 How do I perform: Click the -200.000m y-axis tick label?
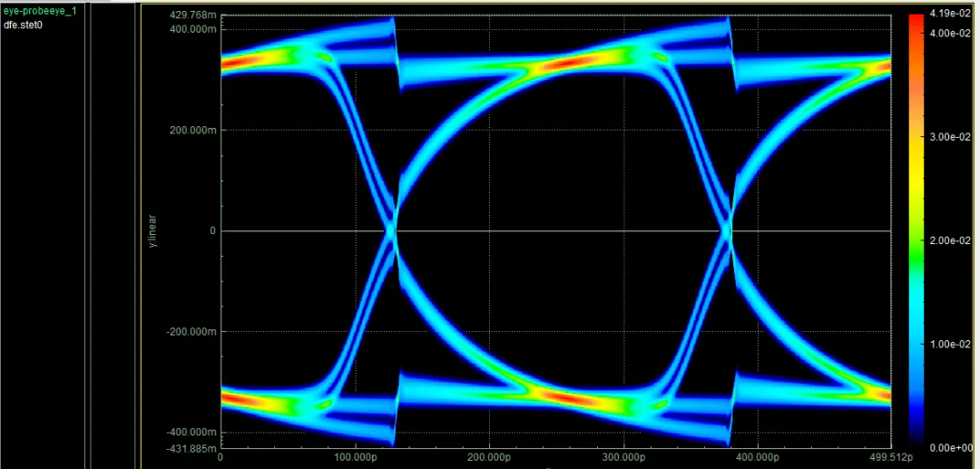191,332
